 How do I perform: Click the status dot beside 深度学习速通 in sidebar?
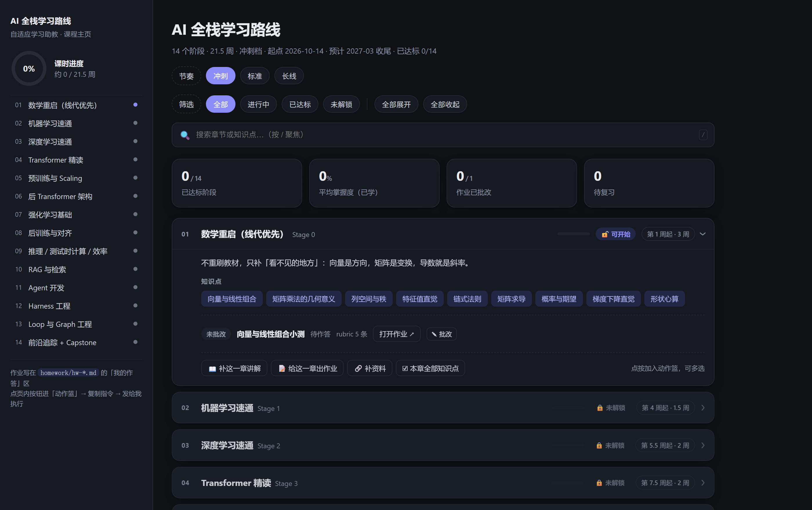135,141
